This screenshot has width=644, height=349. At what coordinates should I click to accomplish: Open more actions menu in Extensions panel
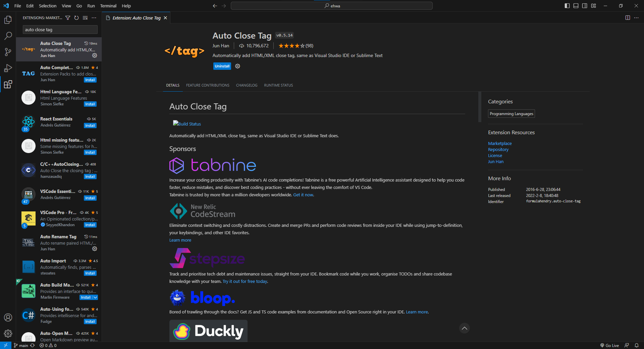point(94,18)
